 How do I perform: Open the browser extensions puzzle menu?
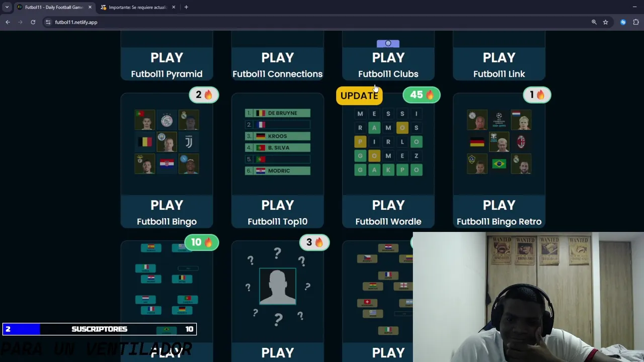pos(636,22)
